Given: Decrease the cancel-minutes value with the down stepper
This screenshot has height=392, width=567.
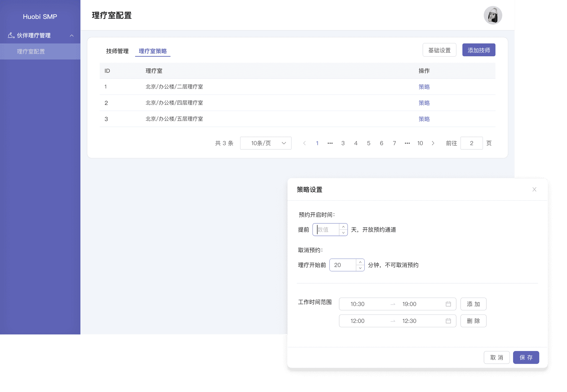Looking at the screenshot, I should pyautogui.click(x=360, y=268).
